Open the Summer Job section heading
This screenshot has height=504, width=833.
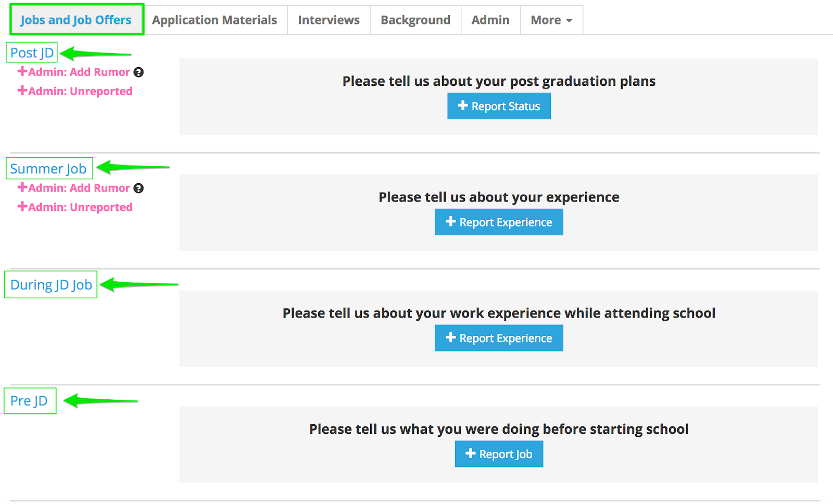tap(48, 169)
